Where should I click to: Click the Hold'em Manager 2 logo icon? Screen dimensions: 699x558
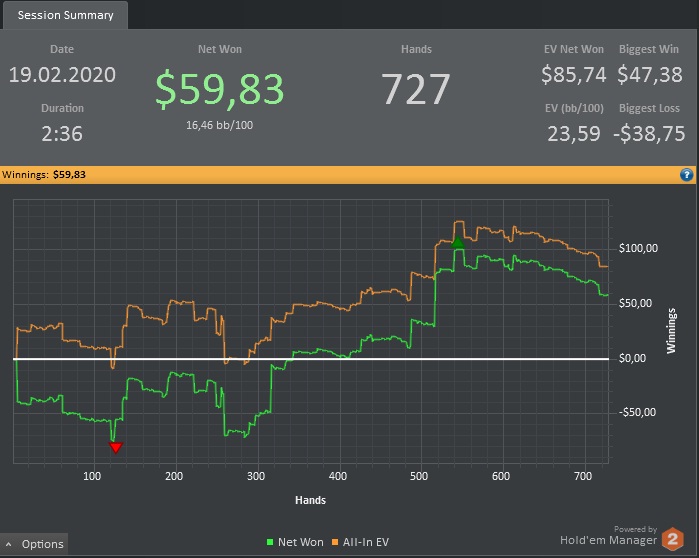point(673,538)
